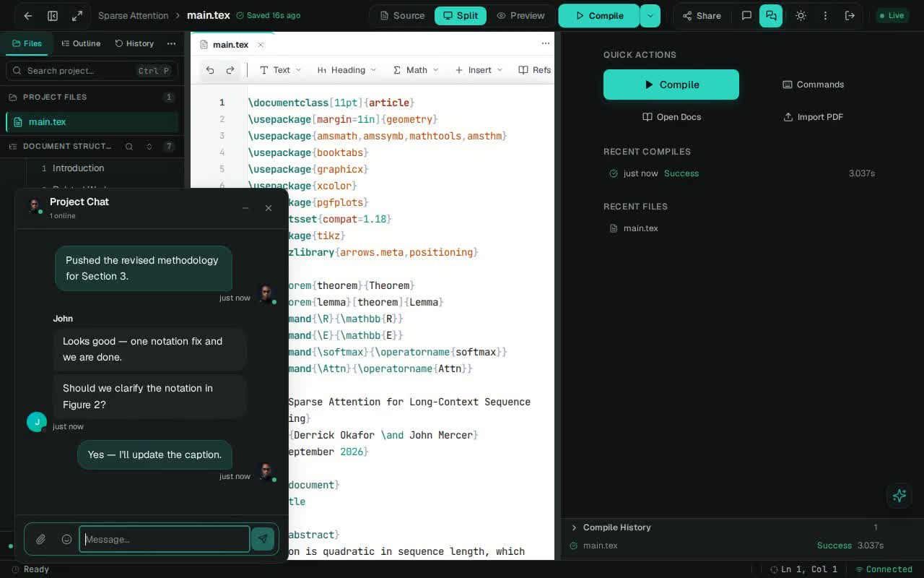Toggle the sidebar panel layout icon

(x=53, y=15)
